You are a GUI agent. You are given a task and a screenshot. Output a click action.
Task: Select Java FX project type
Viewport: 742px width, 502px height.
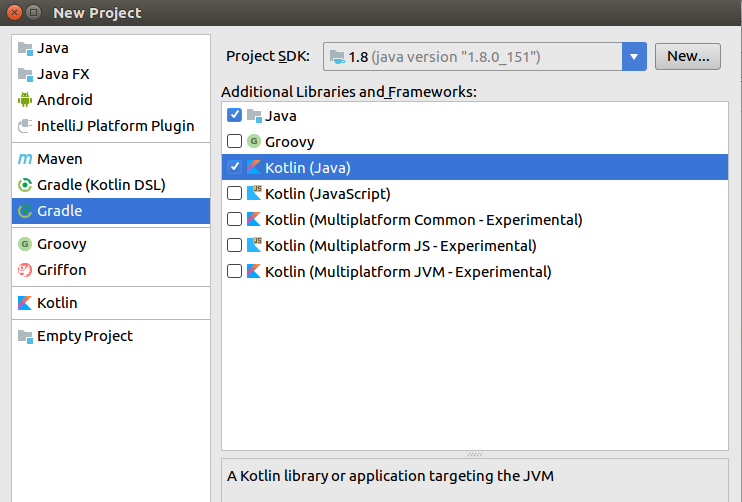tap(111, 74)
